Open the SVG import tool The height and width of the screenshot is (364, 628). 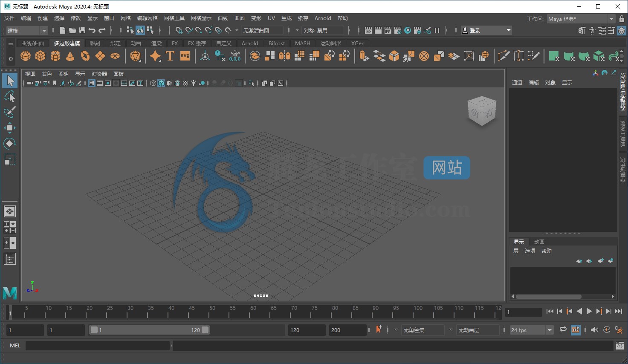coord(185,56)
